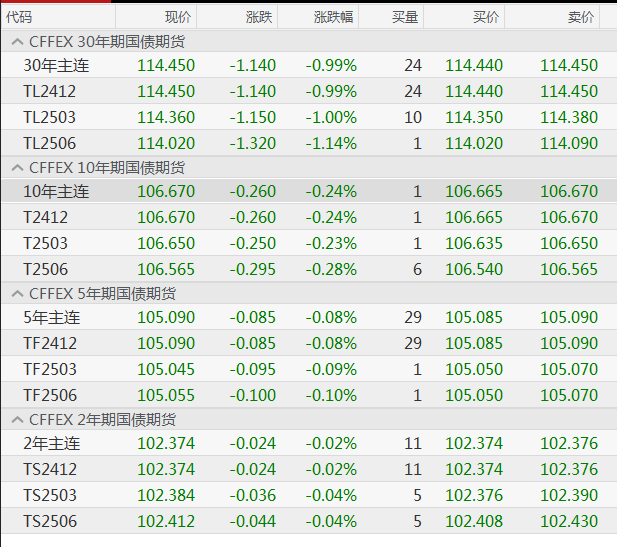Select the TL2503 contract row
617x547 pixels.
(x=50, y=118)
